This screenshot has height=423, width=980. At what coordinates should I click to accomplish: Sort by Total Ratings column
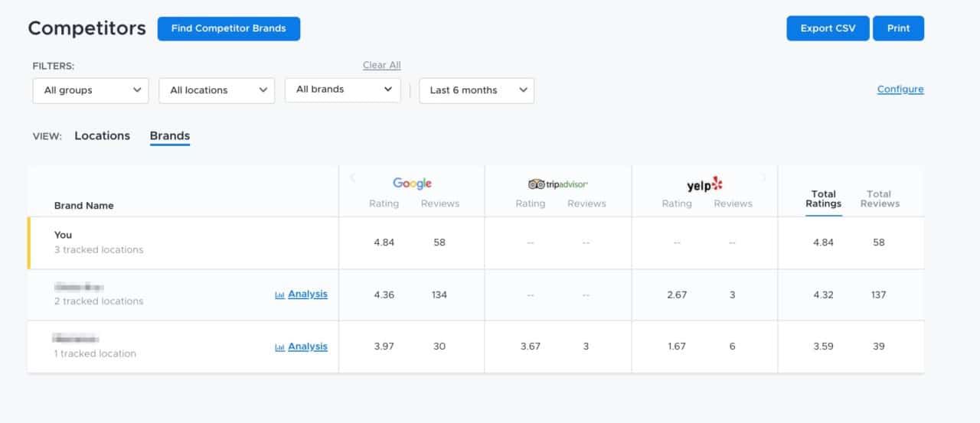pyautogui.click(x=823, y=199)
